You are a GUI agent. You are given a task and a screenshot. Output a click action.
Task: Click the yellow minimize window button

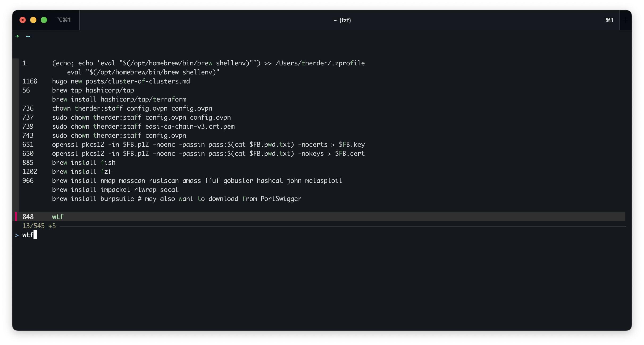pyautogui.click(x=33, y=20)
